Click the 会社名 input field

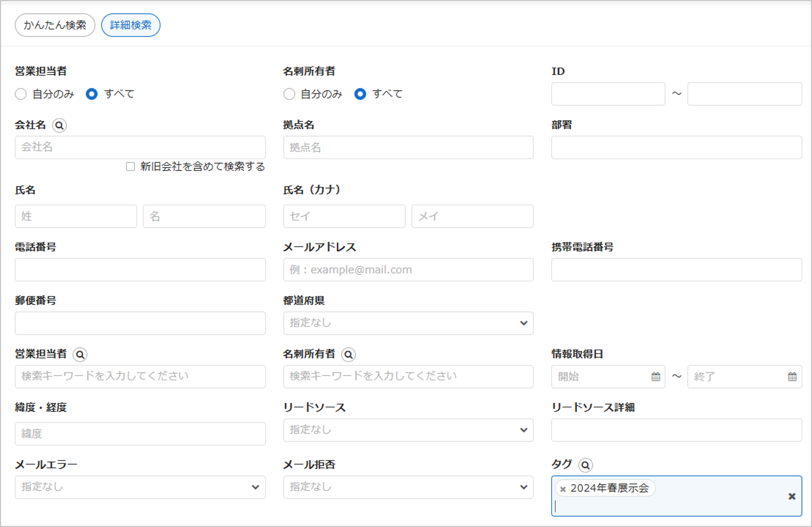click(140, 148)
